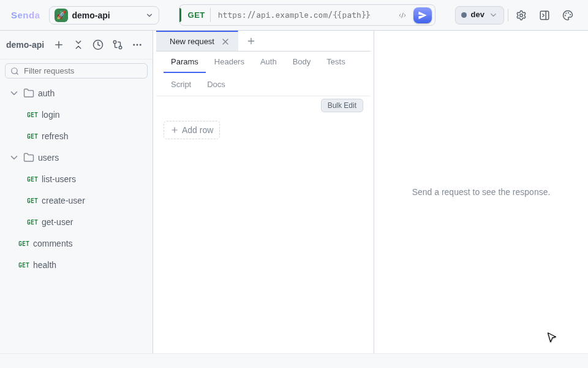Switch to the Headers tab
This screenshot has height=368, width=588.
(x=229, y=62)
